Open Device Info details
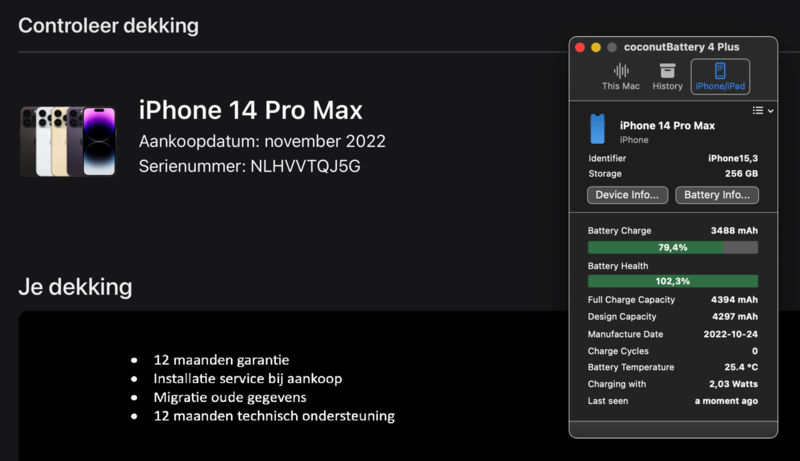Screen dimensions: 800x461 coord(627,195)
